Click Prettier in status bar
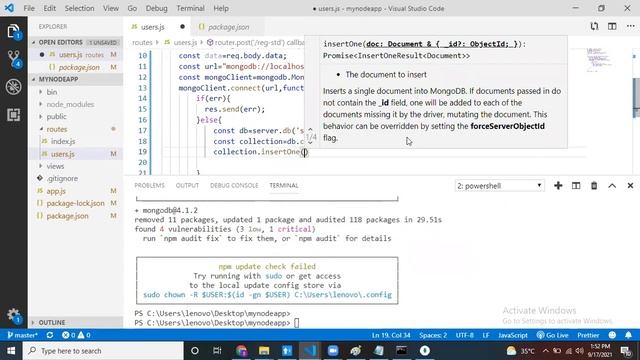 [588, 335]
